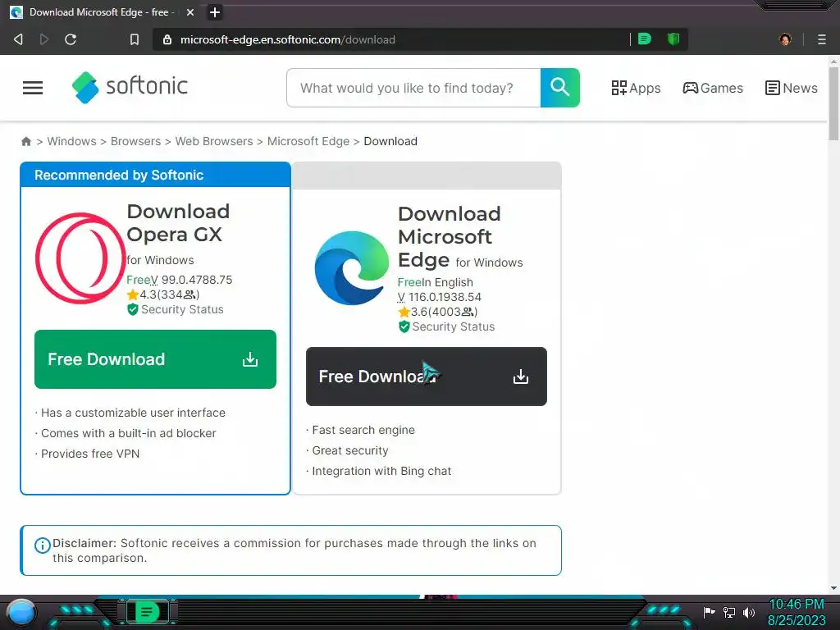
Task: Click the Download Microsoft Edge title
Action: click(x=450, y=237)
